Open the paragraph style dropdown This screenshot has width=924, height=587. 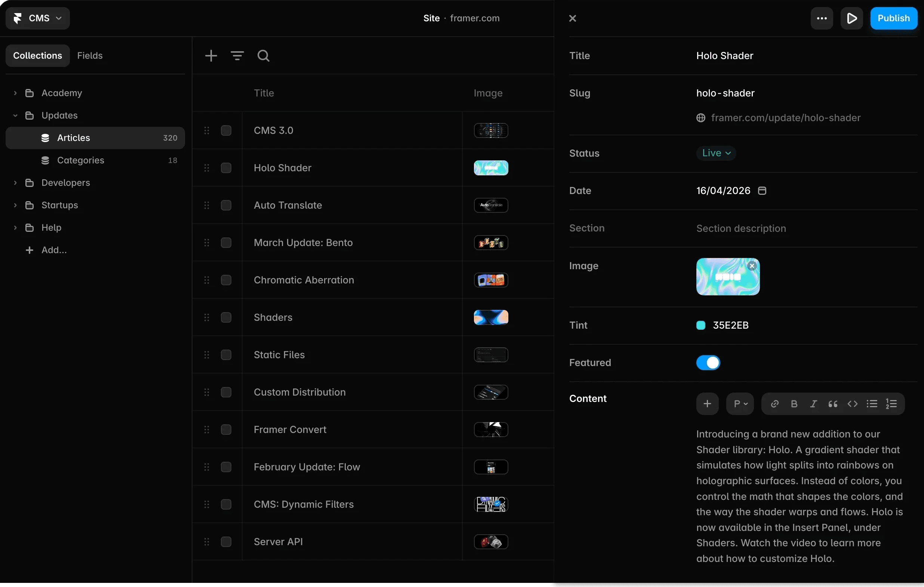[740, 404]
